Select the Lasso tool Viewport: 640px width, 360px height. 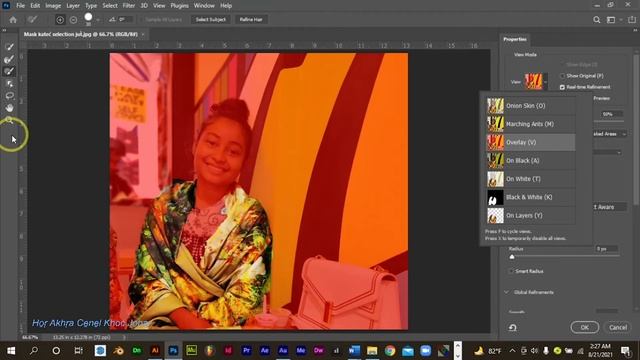9,96
